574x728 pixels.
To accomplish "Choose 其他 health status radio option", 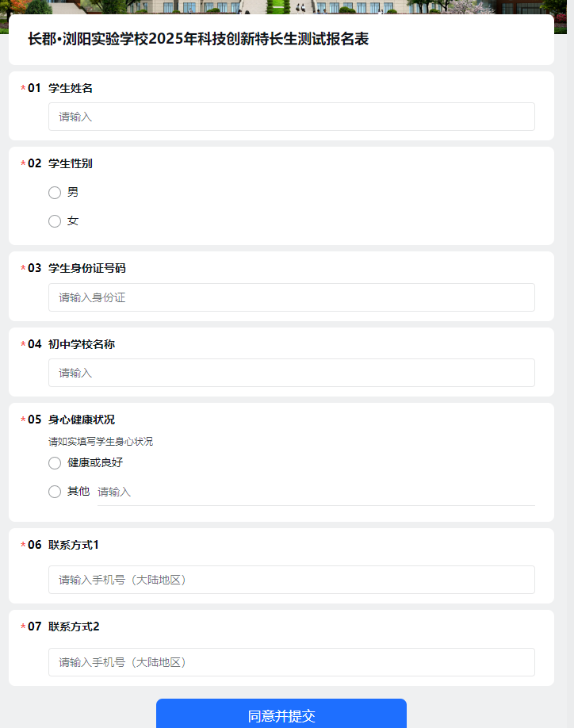I will (55, 492).
